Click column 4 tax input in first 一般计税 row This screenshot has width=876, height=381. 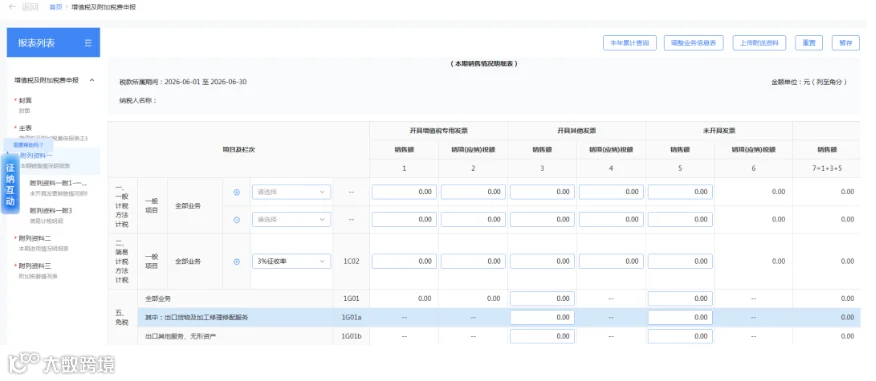click(x=611, y=192)
